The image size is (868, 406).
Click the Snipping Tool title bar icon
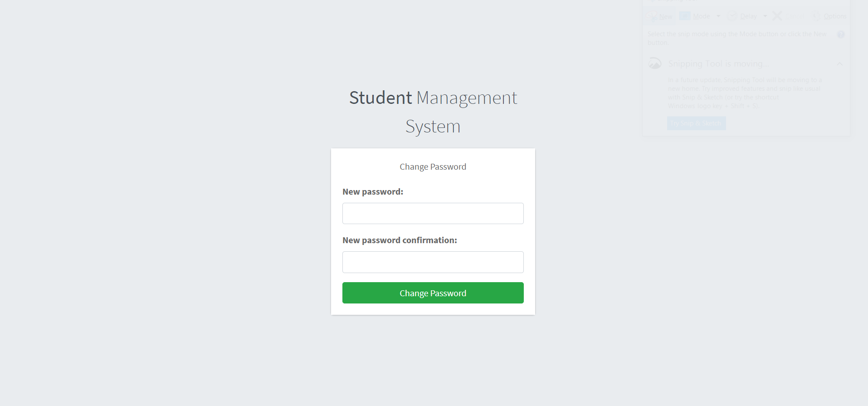tap(652, 1)
